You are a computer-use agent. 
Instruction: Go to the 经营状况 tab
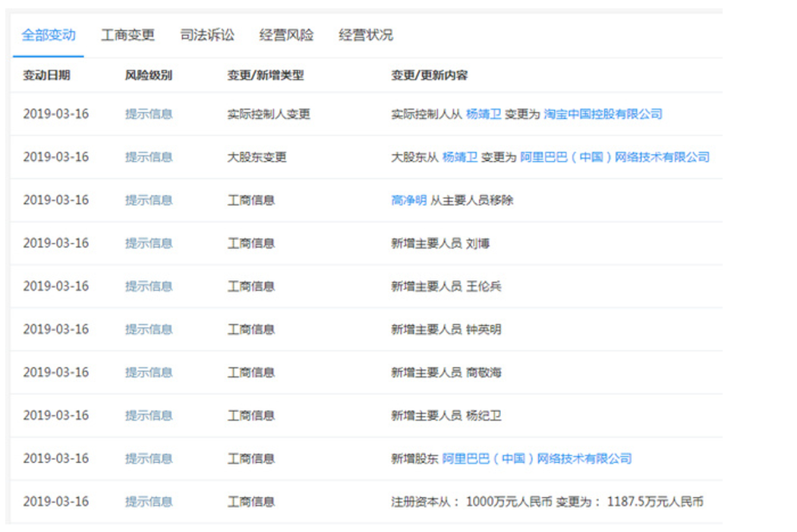(x=365, y=35)
